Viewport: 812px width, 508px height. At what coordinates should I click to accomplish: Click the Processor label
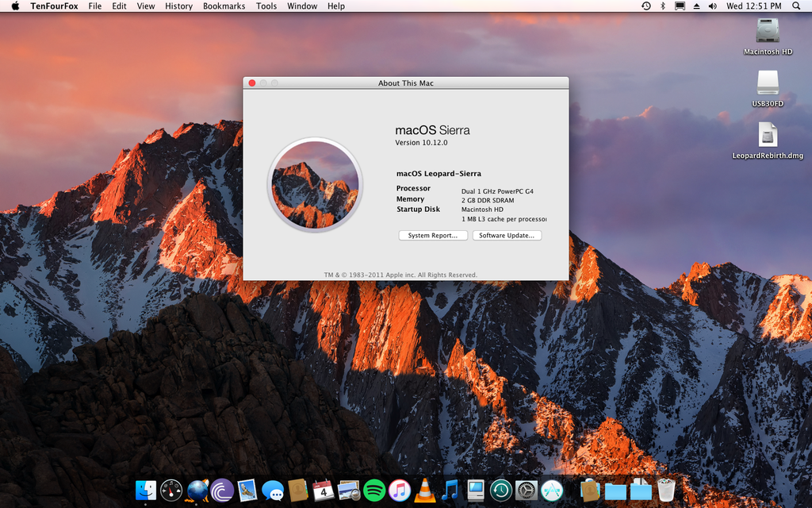pos(413,189)
